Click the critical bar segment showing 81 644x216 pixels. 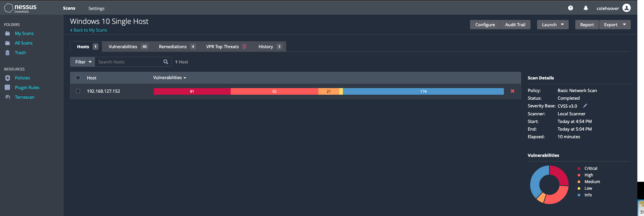point(192,91)
